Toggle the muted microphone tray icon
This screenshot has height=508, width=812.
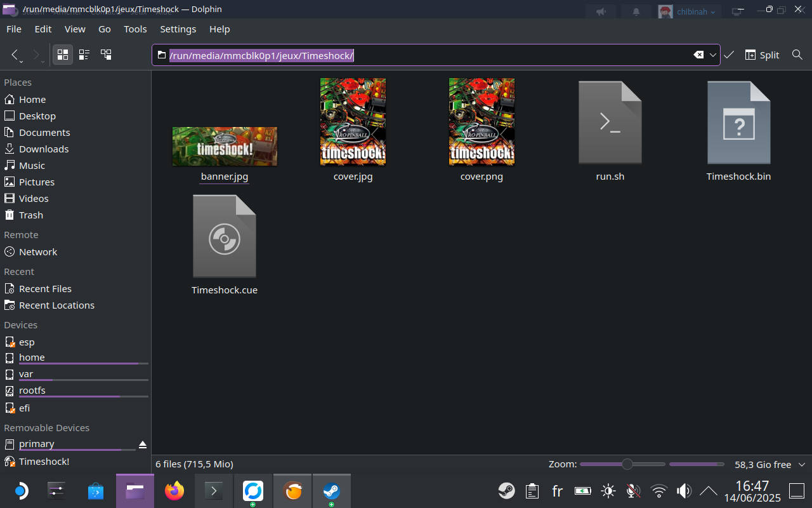(x=633, y=491)
